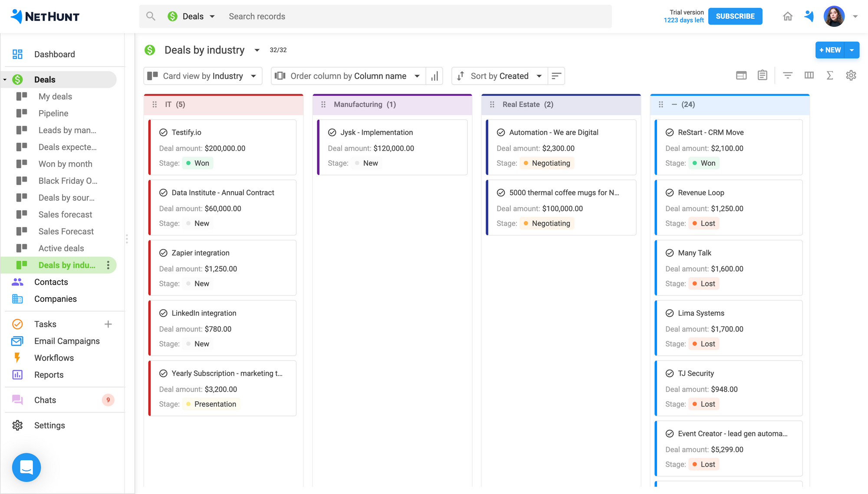Image resolution: width=868 pixels, height=494 pixels.
Task: Click the Settings gear icon in sidebar
Action: coord(17,425)
